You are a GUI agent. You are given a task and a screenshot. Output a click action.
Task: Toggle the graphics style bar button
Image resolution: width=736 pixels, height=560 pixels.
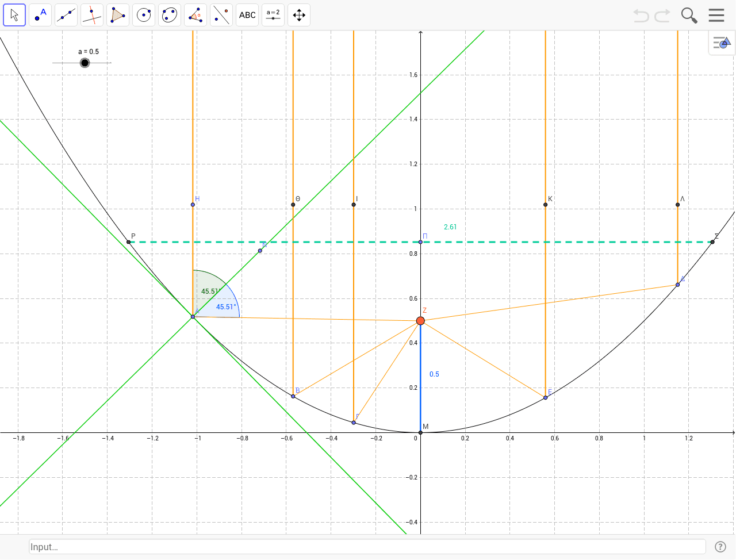pyautogui.click(x=722, y=43)
